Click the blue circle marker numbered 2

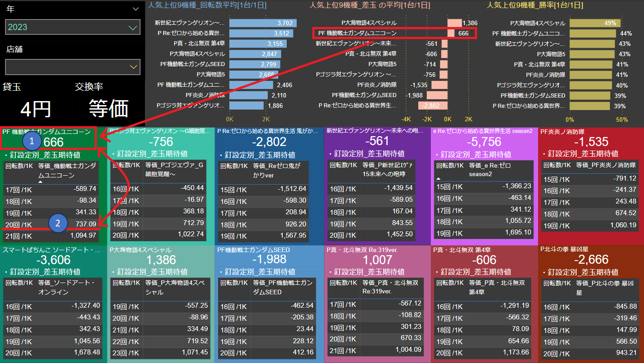58,223
